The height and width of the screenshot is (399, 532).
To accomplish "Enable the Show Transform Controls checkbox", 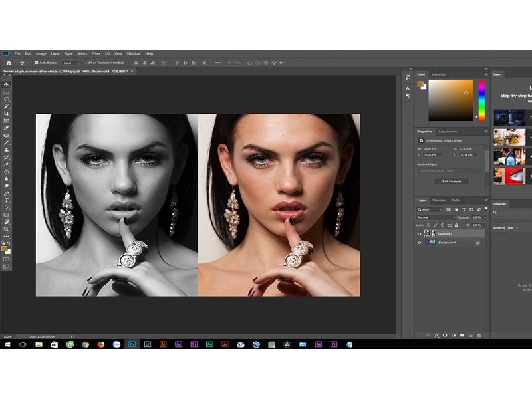I will pyautogui.click(x=86, y=61).
